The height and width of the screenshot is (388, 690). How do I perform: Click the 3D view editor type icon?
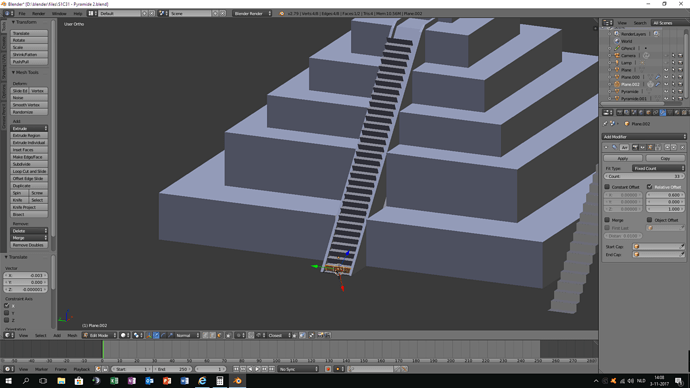(x=9, y=335)
